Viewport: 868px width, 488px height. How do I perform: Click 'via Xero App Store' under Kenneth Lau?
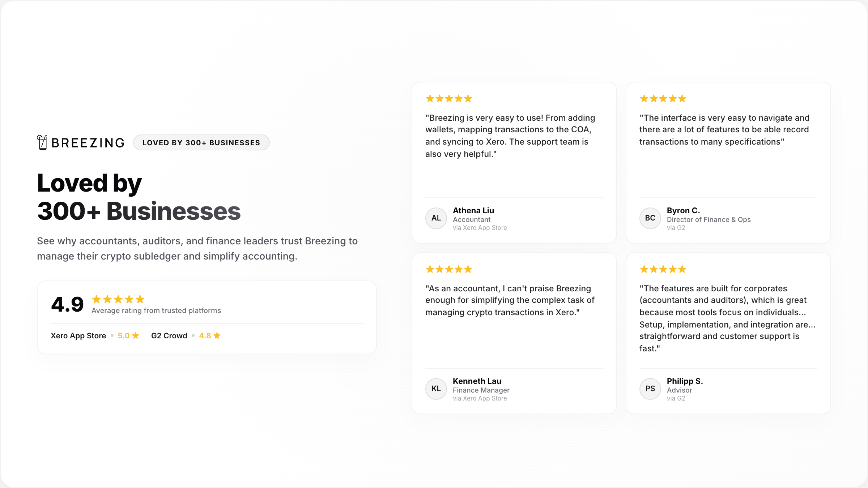coord(480,398)
